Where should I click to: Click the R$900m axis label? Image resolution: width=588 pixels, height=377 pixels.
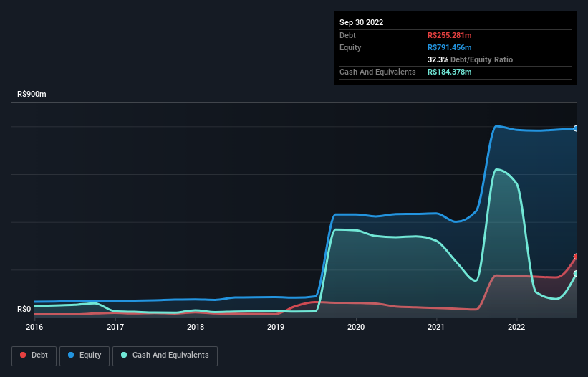point(32,94)
